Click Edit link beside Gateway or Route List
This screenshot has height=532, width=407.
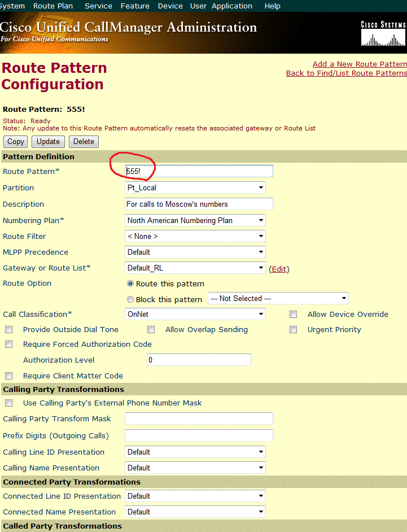tap(279, 269)
